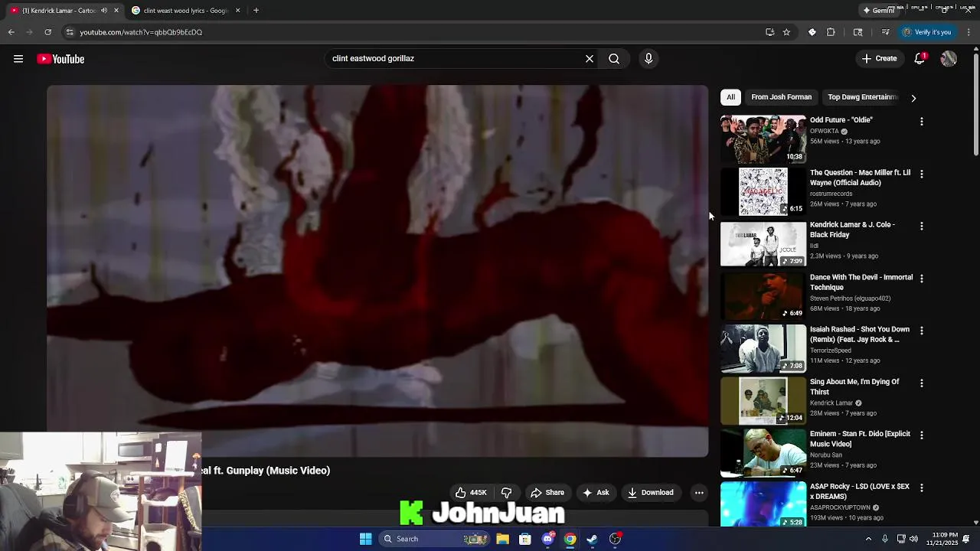Like the video with 445K likes
980x551 pixels.
pyautogui.click(x=471, y=493)
